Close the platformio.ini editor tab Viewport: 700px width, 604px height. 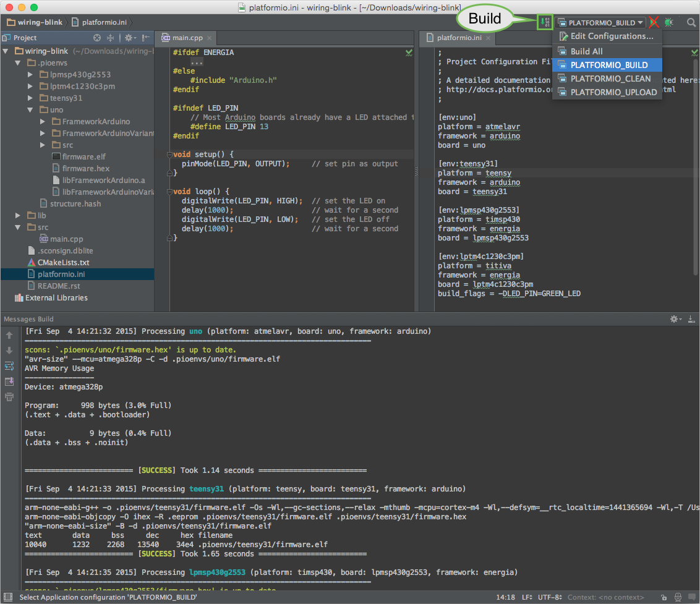click(x=489, y=38)
